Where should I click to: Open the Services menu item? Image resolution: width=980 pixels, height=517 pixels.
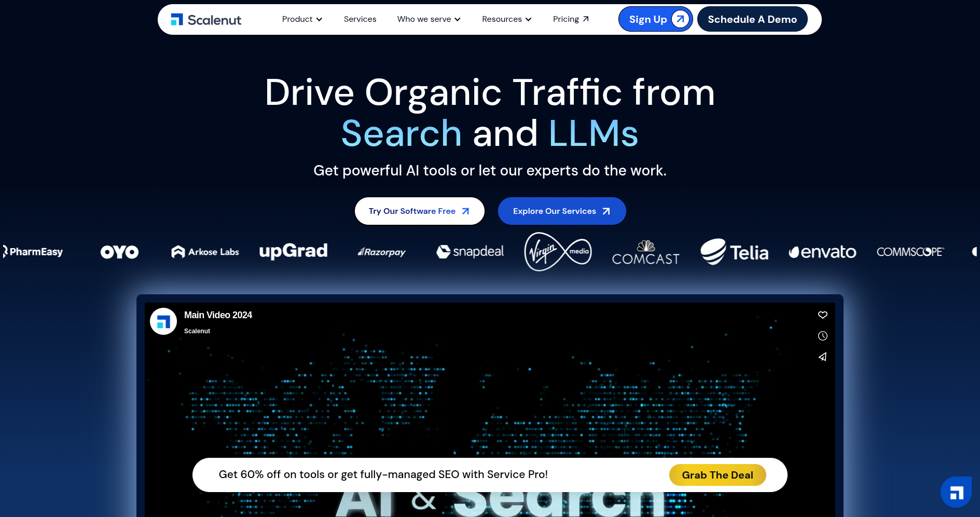[x=360, y=19]
